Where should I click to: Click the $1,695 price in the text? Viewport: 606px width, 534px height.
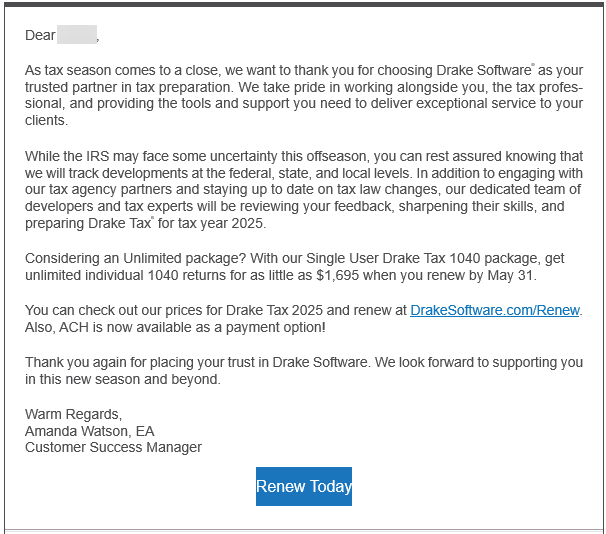337,276
